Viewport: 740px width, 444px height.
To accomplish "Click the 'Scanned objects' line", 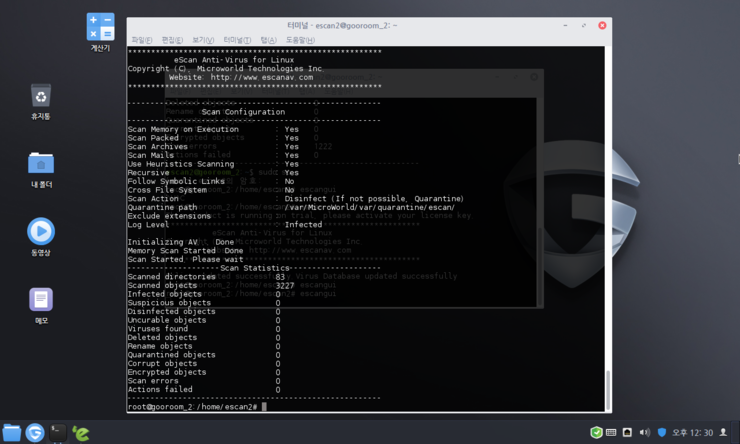I will (211, 285).
